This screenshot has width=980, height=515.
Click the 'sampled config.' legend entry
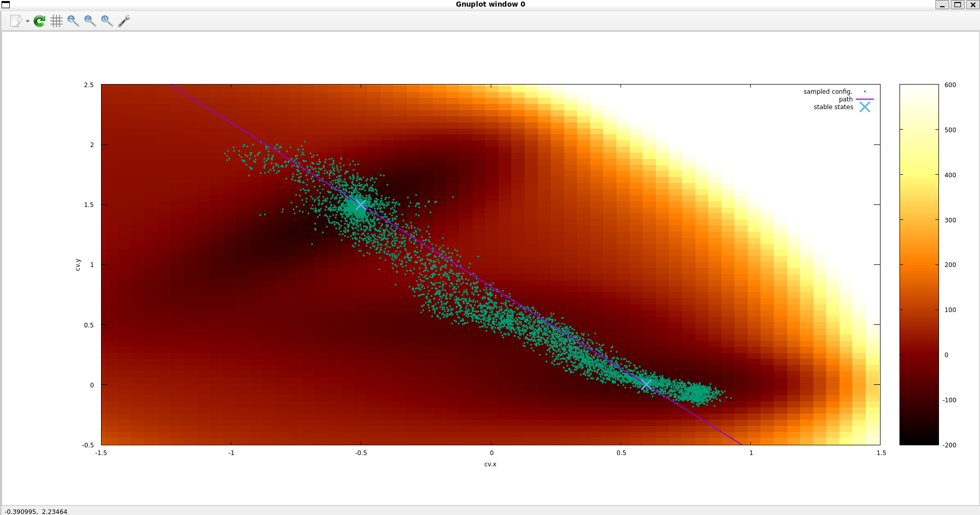(828, 92)
